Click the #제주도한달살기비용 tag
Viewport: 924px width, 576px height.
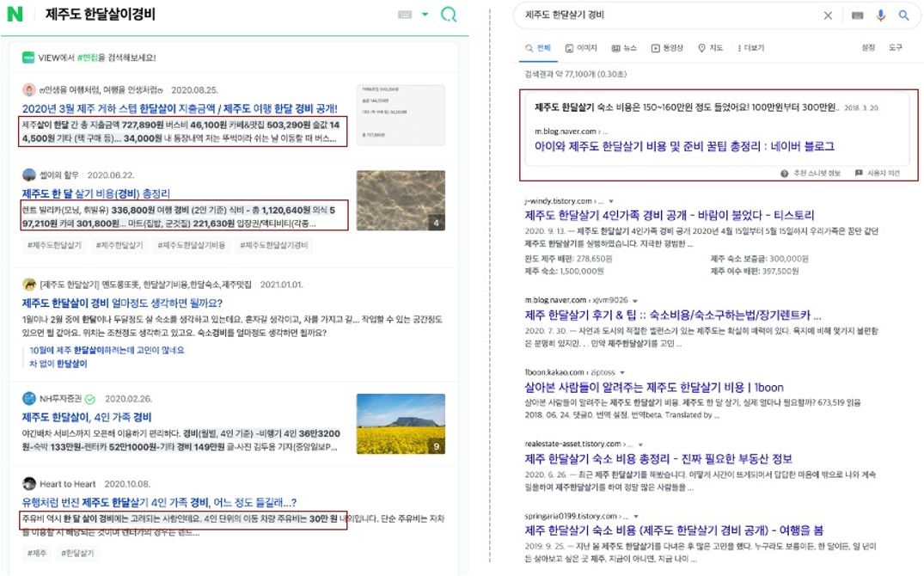pos(192,245)
